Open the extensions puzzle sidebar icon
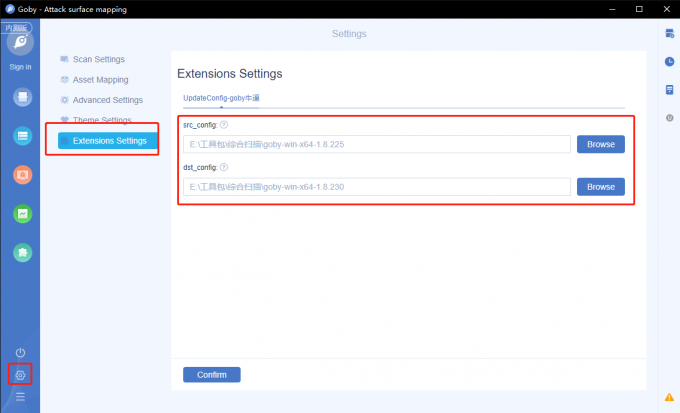Image resolution: width=680 pixels, height=413 pixels. [23, 252]
